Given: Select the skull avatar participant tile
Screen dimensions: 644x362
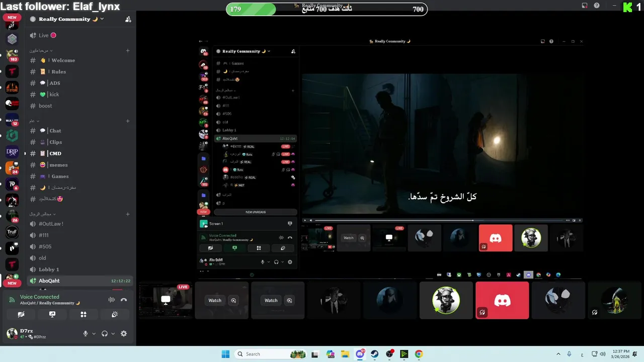Looking at the screenshot, I should click(446, 300).
